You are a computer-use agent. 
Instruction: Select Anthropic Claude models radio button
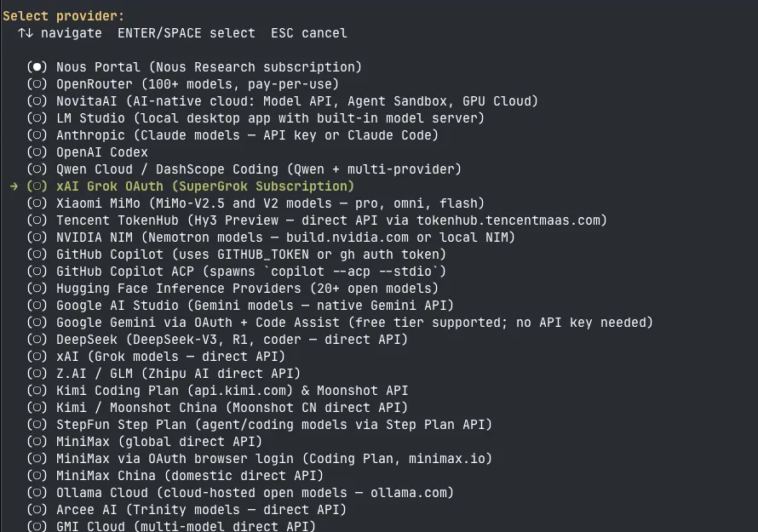point(37,135)
